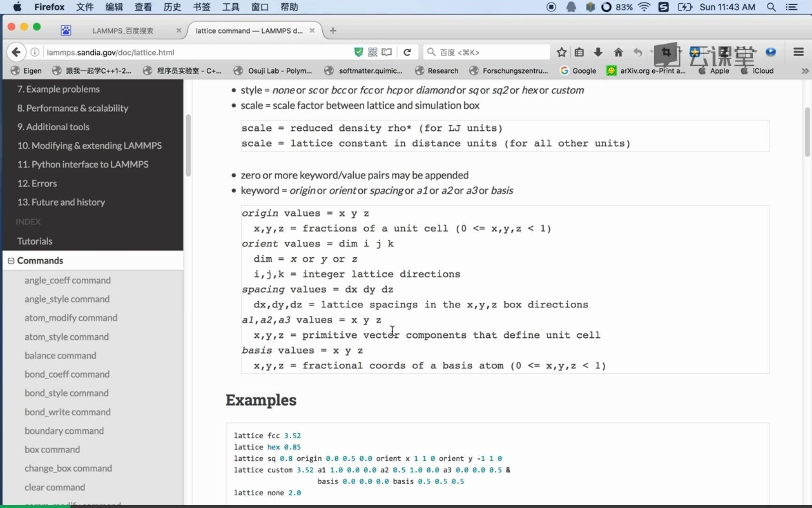Open Eigen bookmark
Image resolution: width=812 pixels, height=508 pixels.
pyautogui.click(x=26, y=71)
